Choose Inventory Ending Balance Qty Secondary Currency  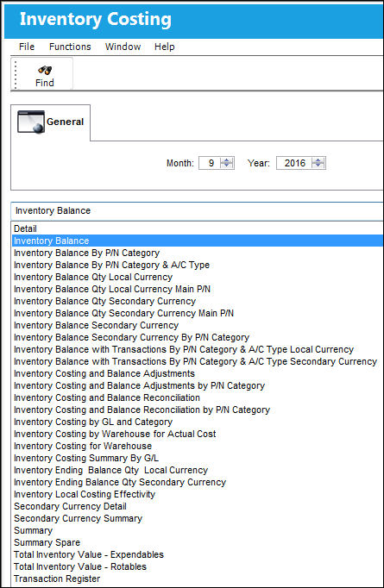click(x=198, y=482)
